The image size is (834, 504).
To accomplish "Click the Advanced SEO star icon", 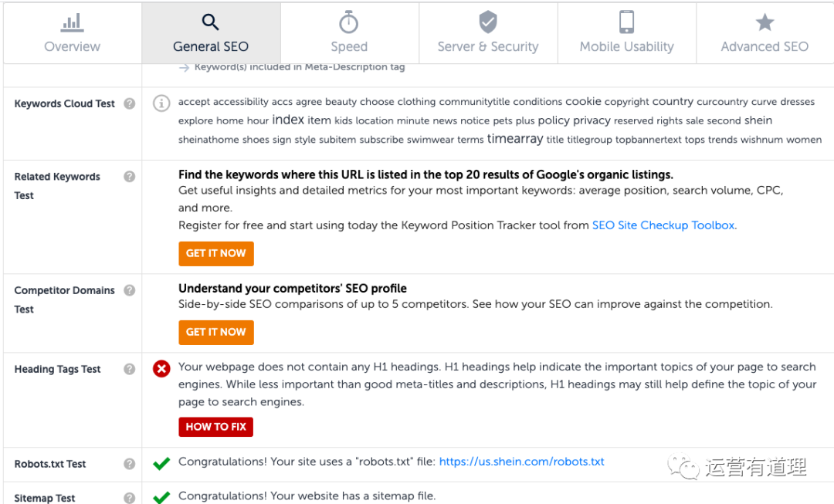I will [764, 22].
